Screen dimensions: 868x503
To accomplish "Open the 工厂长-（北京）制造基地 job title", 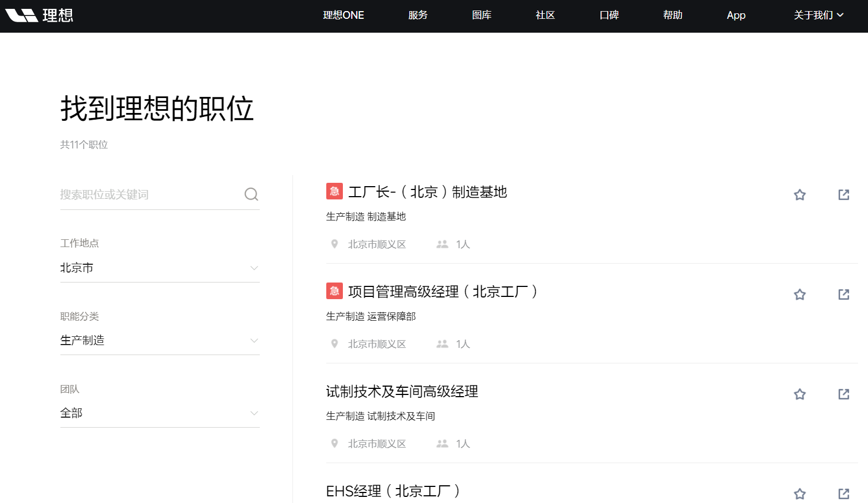I will pyautogui.click(x=427, y=192).
